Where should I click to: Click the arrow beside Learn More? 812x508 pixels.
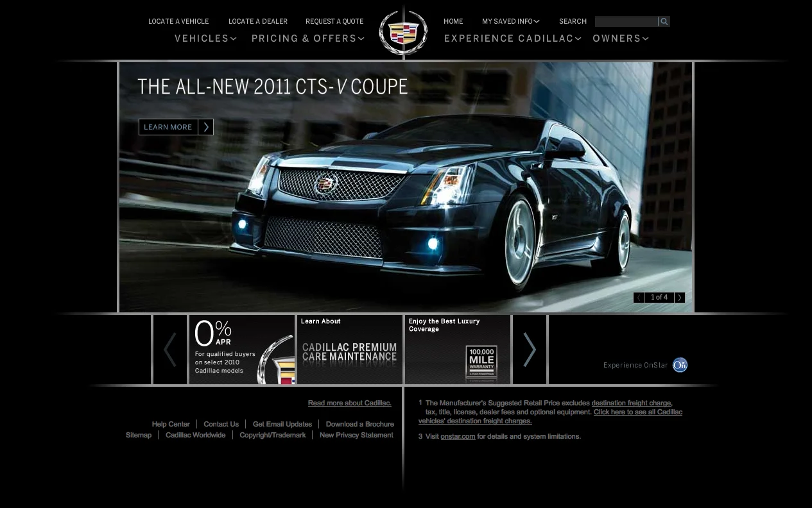click(206, 127)
